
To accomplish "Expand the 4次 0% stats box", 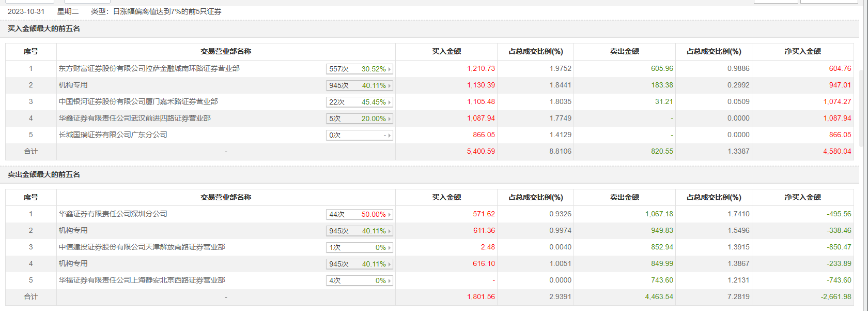I will tap(360, 280).
